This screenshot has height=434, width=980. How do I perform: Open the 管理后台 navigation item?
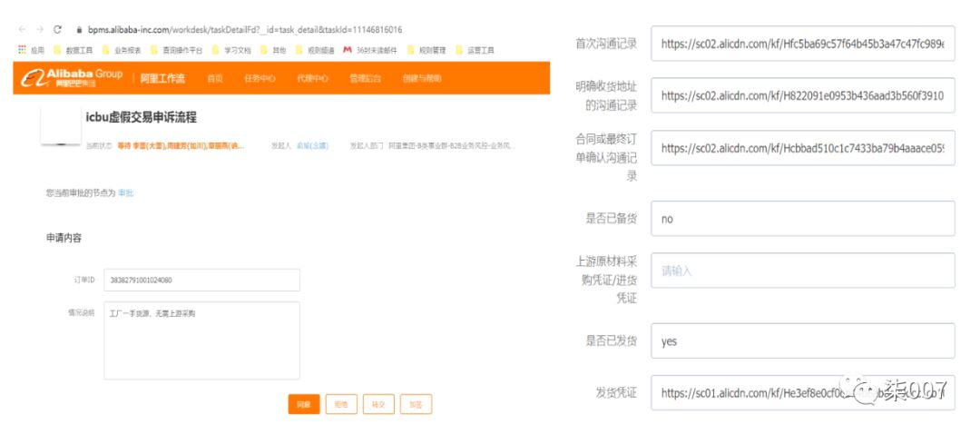click(365, 79)
